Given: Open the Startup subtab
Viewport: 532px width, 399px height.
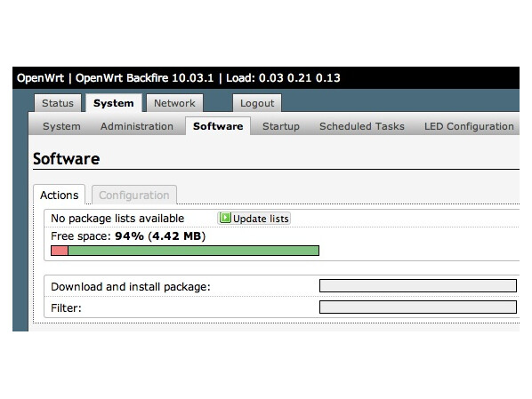Looking at the screenshot, I should click(281, 126).
